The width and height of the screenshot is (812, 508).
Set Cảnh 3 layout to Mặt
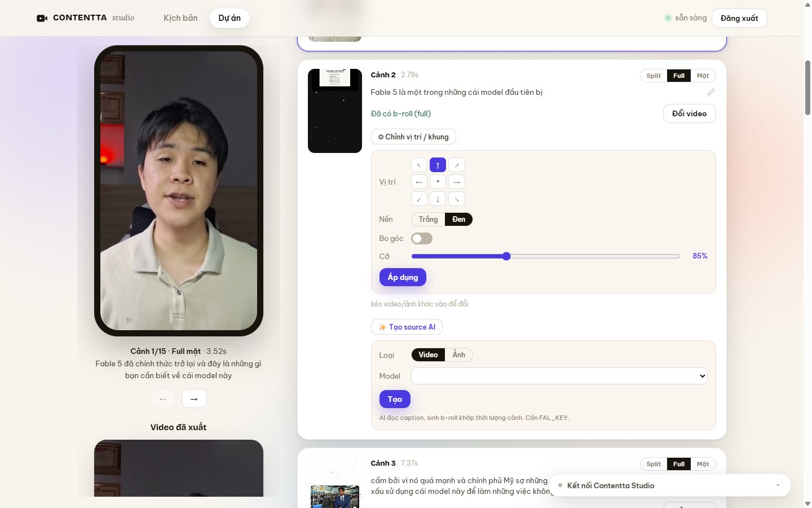click(703, 464)
